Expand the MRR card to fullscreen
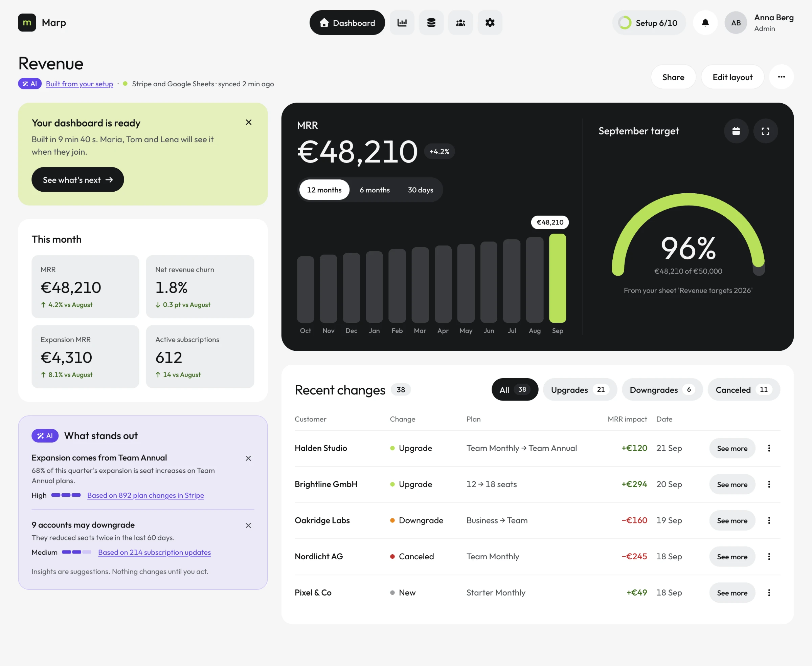This screenshot has height=666, width=812. pos(765,131)
